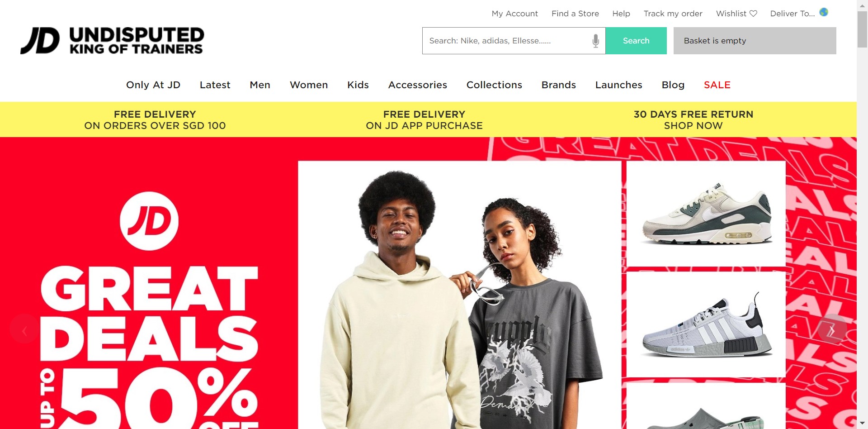Open the Nike Air Max sneaker thumbnail
The image size is (868, 429).
706,214
